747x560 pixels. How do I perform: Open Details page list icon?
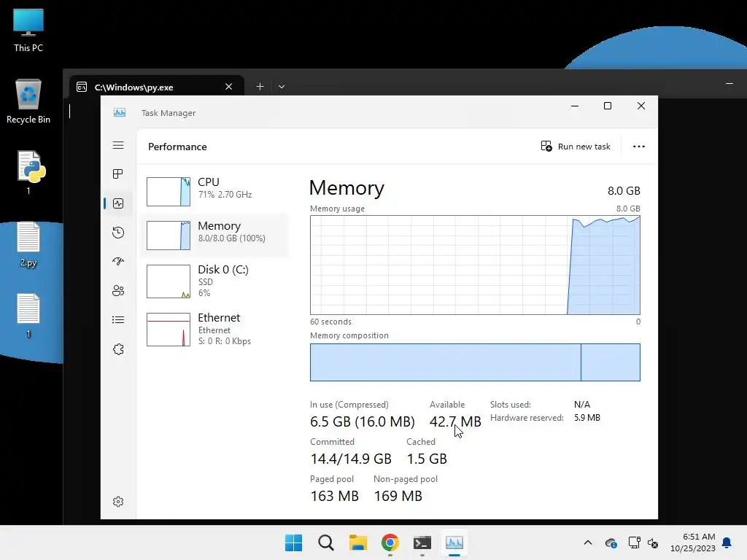pyautogui.click(x=118, y=319)
